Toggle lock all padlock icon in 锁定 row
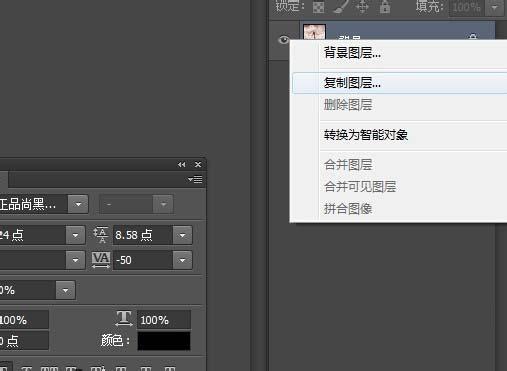Viewport: 507px width, 371px height. pos(385,7)
